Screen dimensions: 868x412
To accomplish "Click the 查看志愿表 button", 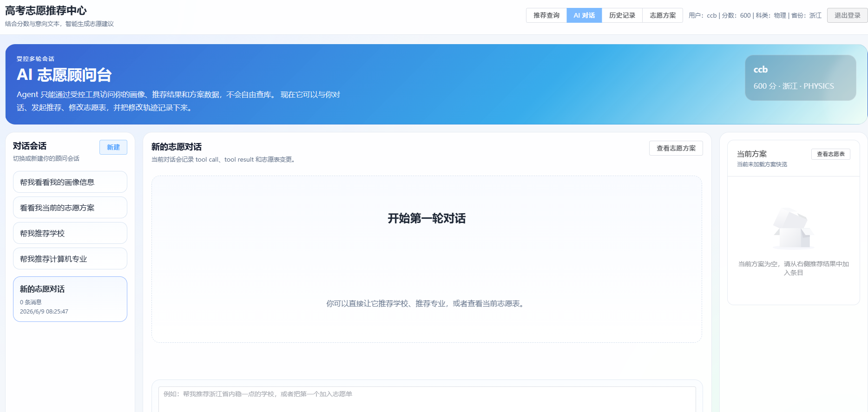I will [x=831, y=154].
